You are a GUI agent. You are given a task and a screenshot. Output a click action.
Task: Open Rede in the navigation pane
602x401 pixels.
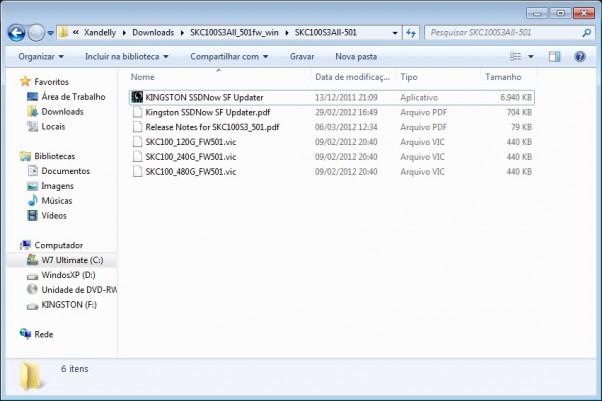tap(44, 334)
